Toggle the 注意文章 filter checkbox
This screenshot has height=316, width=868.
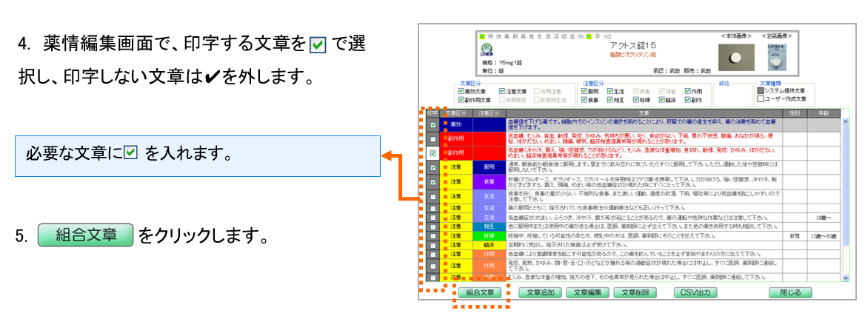click(x=503, y=91)
